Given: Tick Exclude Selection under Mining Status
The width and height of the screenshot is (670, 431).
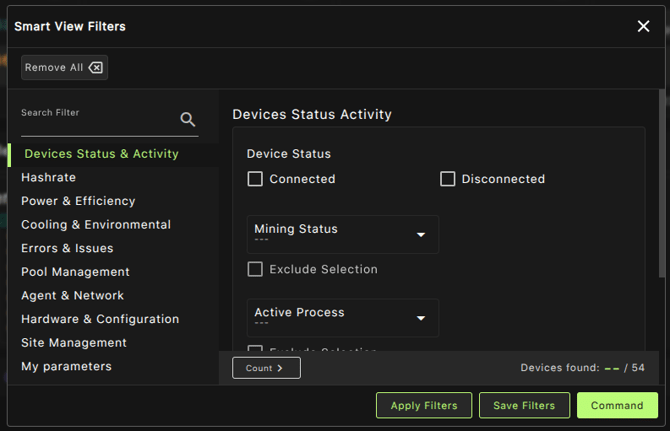Looking at the screenshot, I should (x=255, y=269).
